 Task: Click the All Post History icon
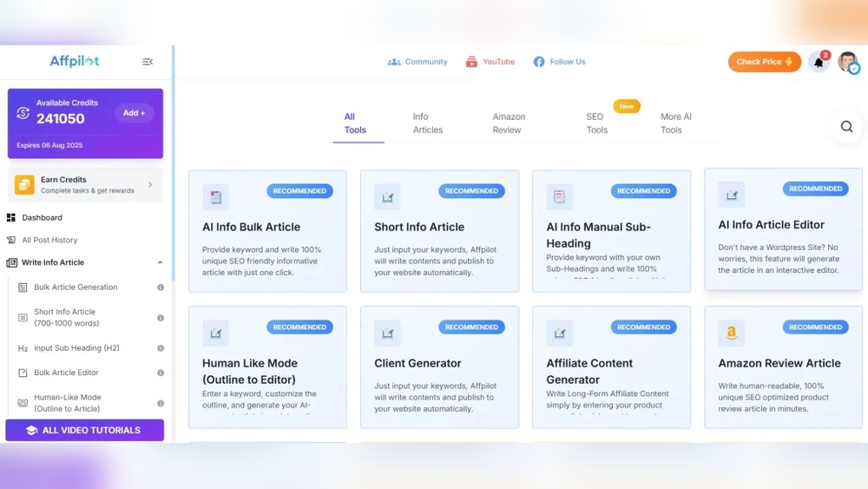point(11,240)
